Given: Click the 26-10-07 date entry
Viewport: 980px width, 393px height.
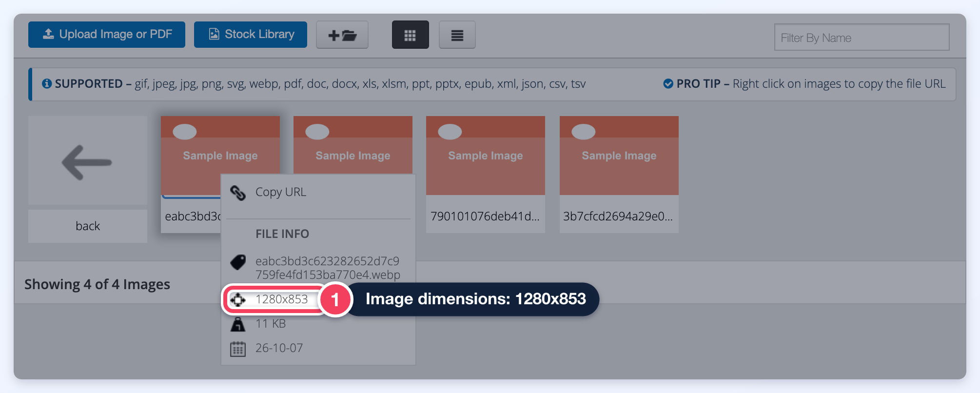Looking at the screenshot, I should pos(279,348).
